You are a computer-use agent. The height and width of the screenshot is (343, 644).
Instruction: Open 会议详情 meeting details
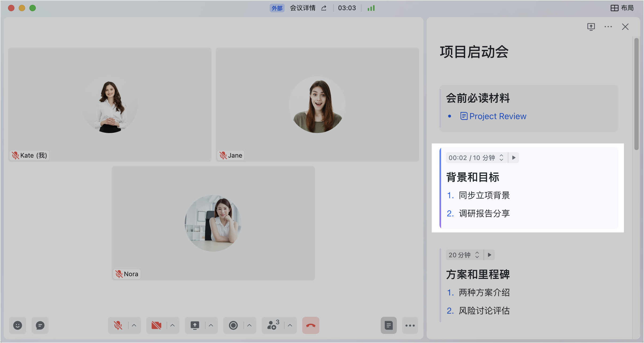click(x=303, y=8)
